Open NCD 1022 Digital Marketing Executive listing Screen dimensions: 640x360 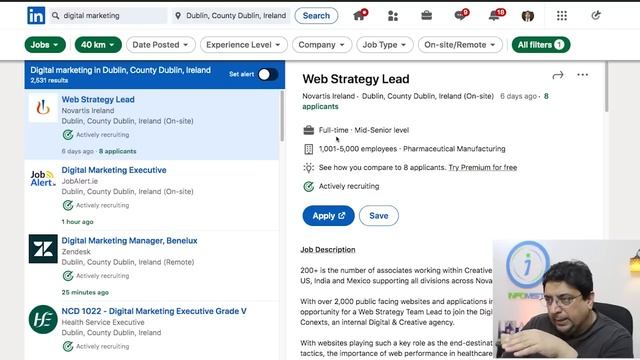pos(154,311)
